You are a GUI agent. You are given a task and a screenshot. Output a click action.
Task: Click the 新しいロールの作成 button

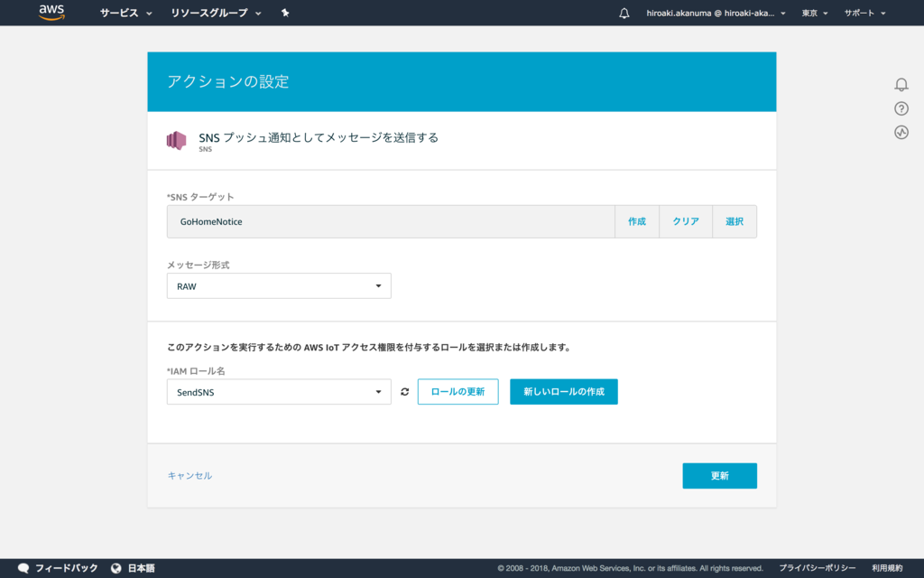click(563, 391)
